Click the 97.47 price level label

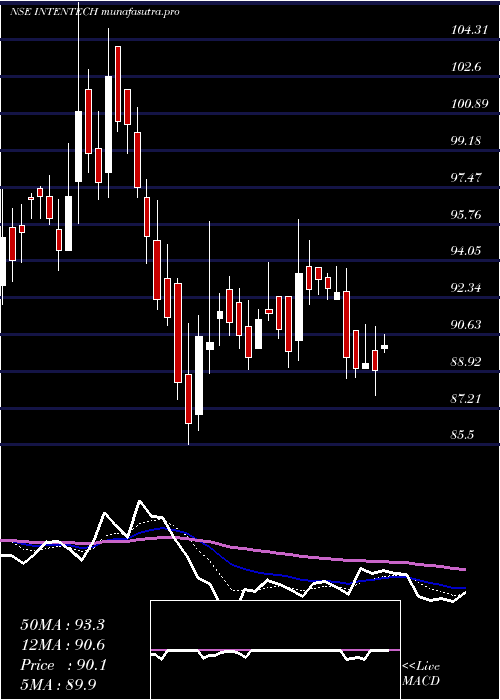(x=466, y=178)
